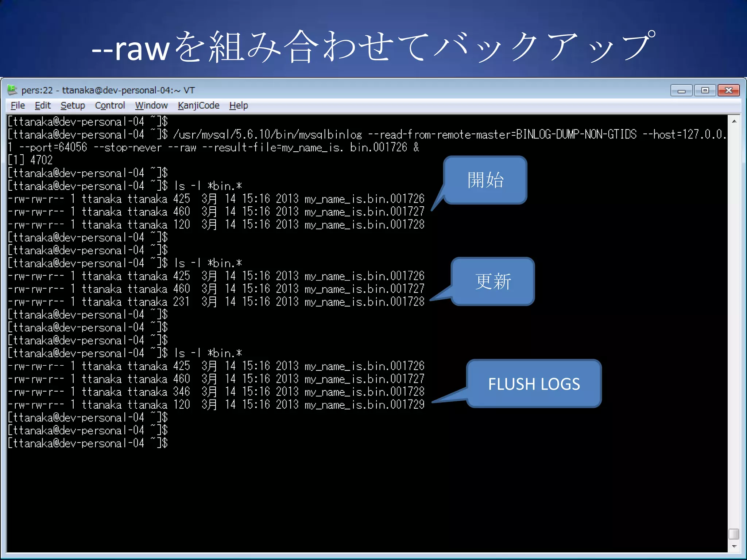Open the KanjiCode menu
The image size is (747, 560).
(198, 105)
